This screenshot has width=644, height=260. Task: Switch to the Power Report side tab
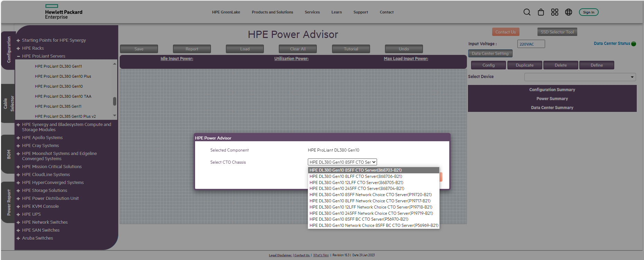8,202
